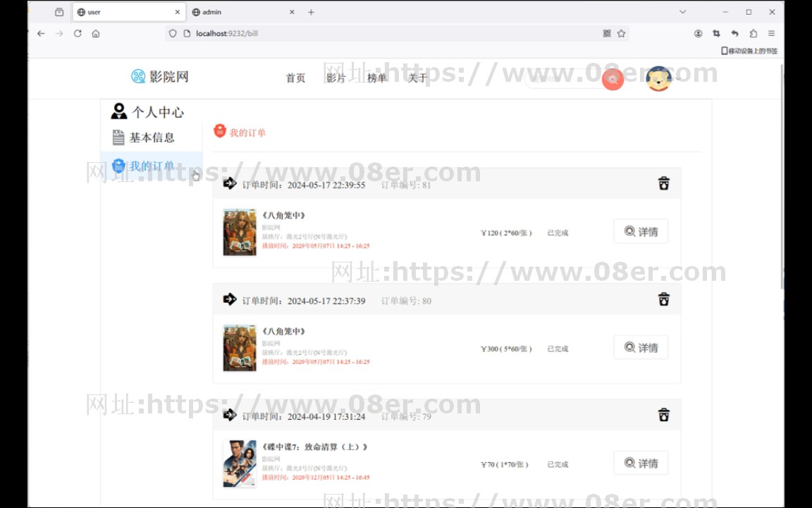The height and width of the screenshot is (508, 812).
Task: Click 订单编号: 81 text
Action: tap(406, 185)
